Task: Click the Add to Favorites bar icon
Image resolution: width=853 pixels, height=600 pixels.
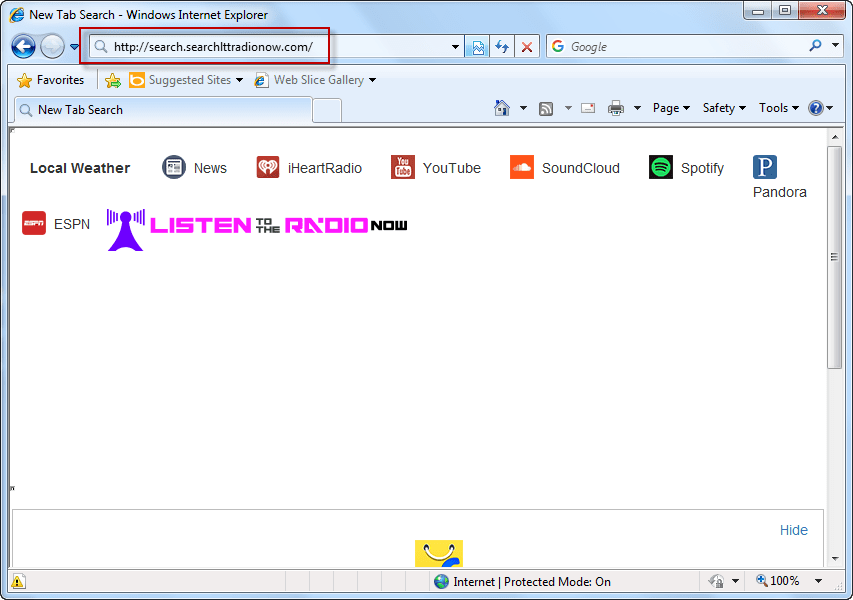Action: (x=113, y=81)
